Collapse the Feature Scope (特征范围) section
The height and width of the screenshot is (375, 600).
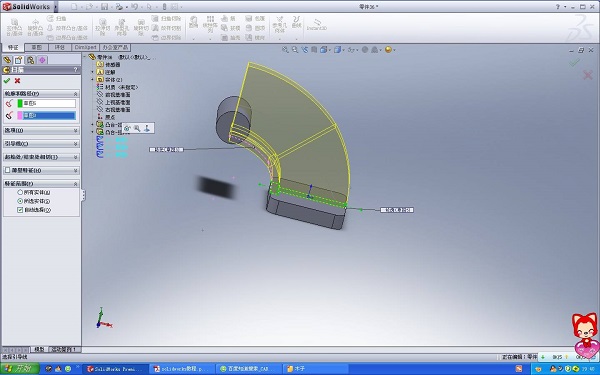(x=75, y=184)
